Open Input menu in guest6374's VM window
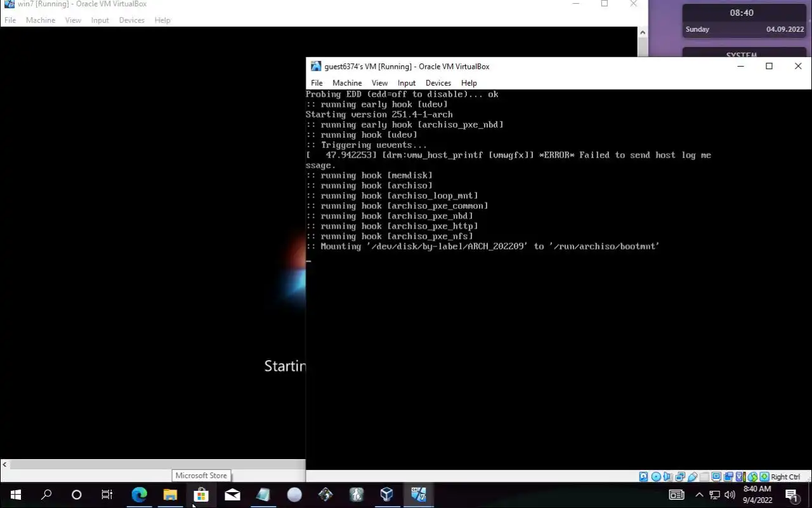This screenshot has width=812, height=508. pyautogui.click(x=407, y=83)
